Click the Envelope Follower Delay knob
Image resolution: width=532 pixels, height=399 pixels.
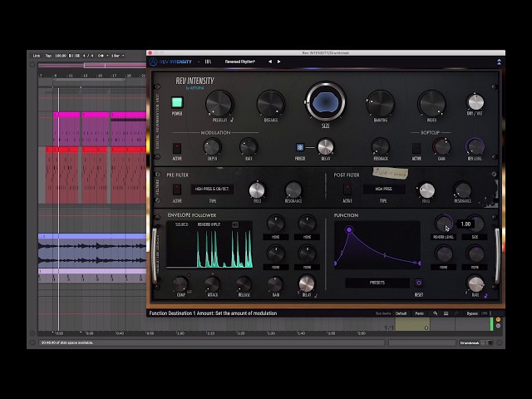tap(307, 283)
